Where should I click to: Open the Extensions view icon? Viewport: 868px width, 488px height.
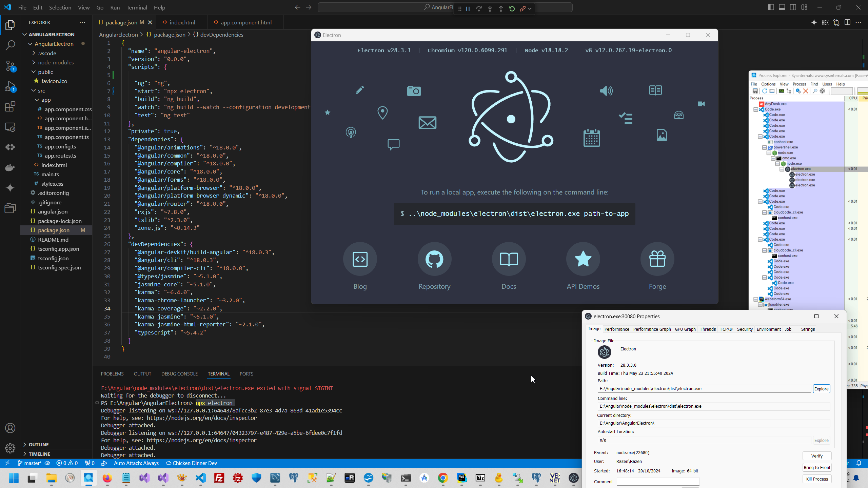[x=10, y=107]
